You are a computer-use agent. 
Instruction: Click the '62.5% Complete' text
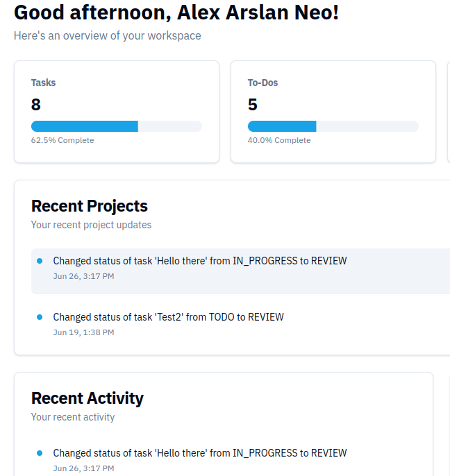(62, 140)
